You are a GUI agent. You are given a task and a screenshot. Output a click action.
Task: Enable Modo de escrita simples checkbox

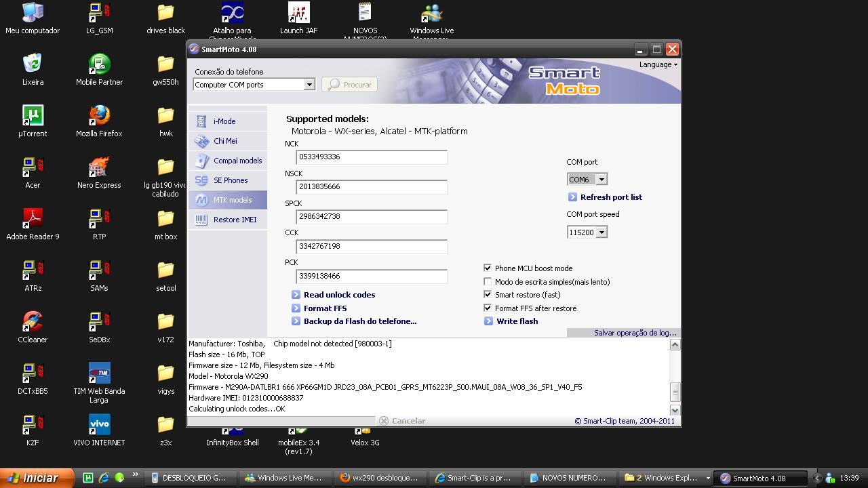[488, 282]
